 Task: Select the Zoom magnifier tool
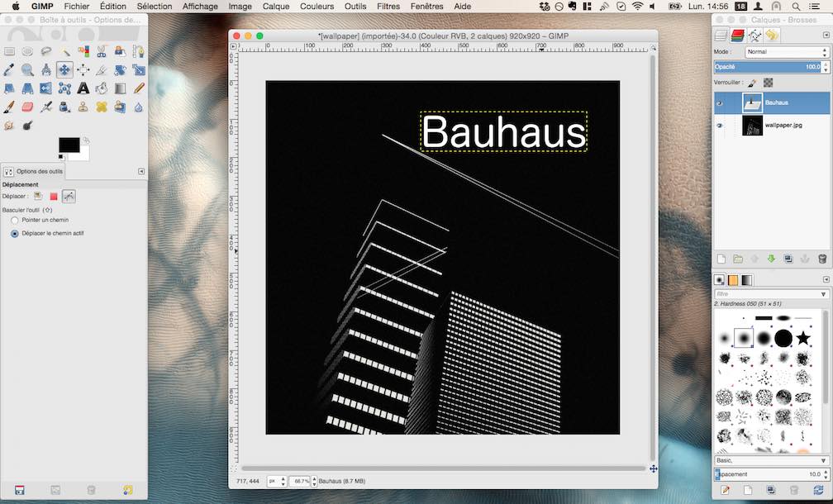(27, 69)
